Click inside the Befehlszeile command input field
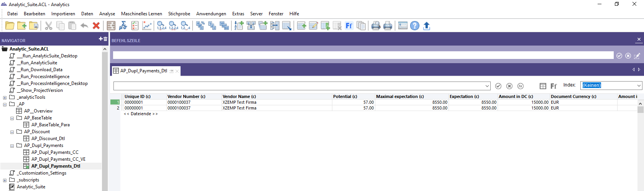 (363, 56)
